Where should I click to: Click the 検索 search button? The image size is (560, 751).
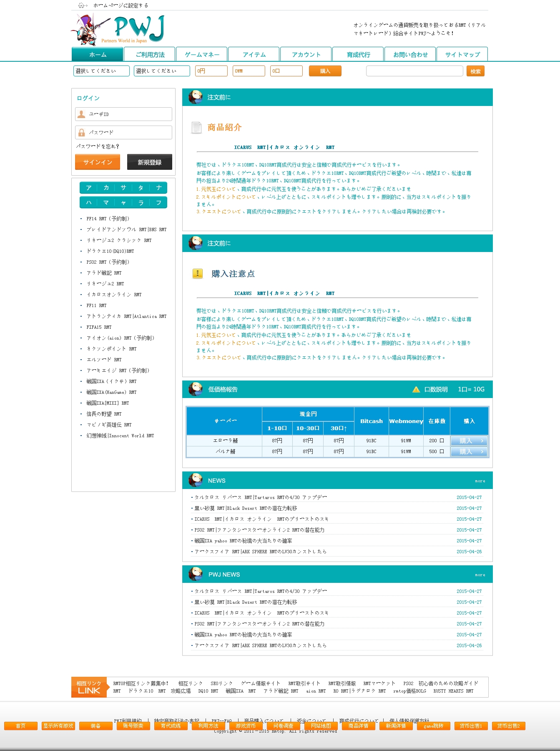pyautogui.click(x=475, y=71)
